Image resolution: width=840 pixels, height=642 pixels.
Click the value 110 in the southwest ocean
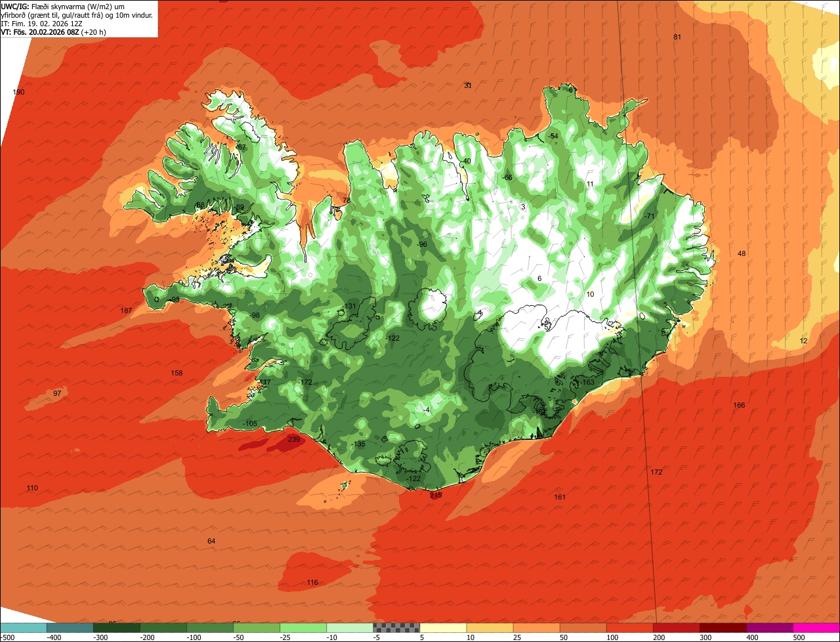click(x=32, y=488)
